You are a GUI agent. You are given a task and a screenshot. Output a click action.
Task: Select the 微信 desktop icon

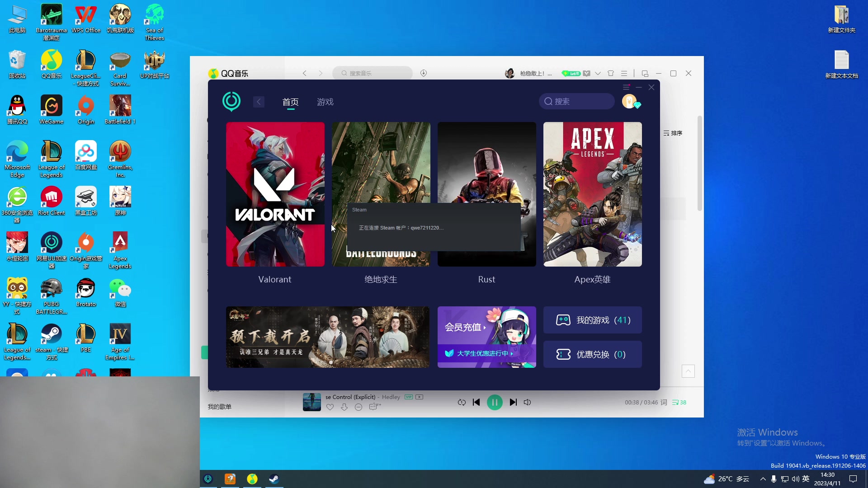coord(120,292)
